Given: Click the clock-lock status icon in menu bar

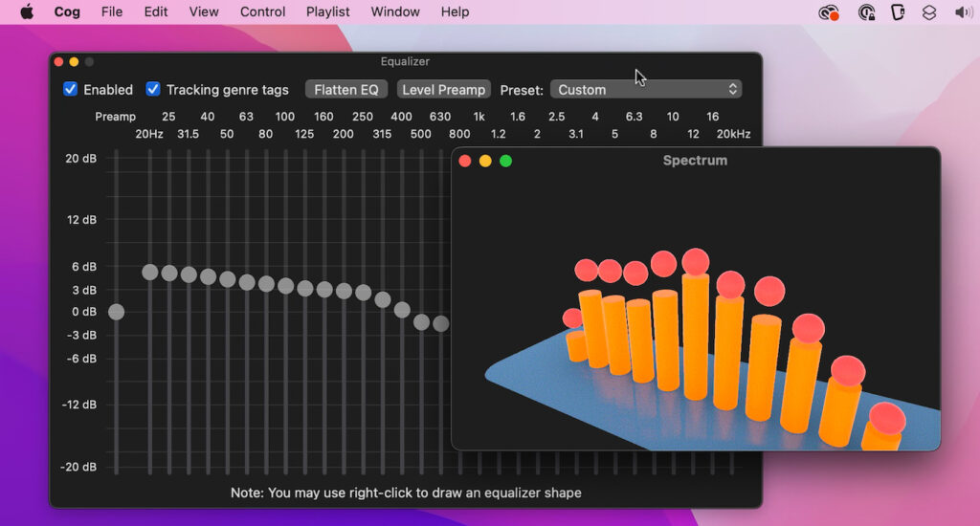Looking at the screenshot, I should point(866,11).
